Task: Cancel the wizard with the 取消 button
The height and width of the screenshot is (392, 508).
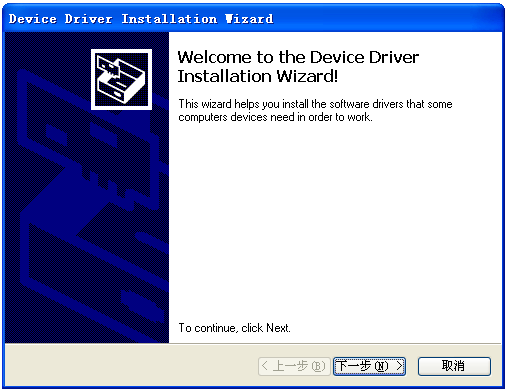Action: [x=454, y=366]
